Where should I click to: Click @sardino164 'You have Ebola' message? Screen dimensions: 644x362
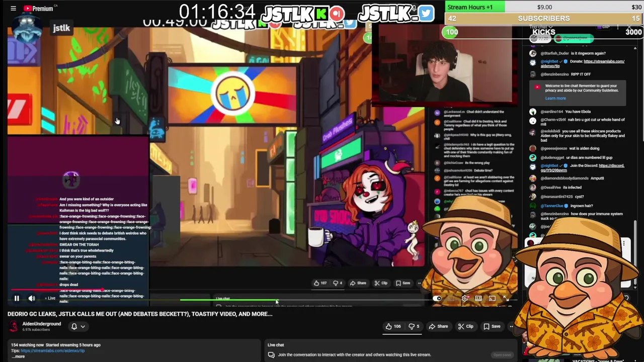point(579,112)
